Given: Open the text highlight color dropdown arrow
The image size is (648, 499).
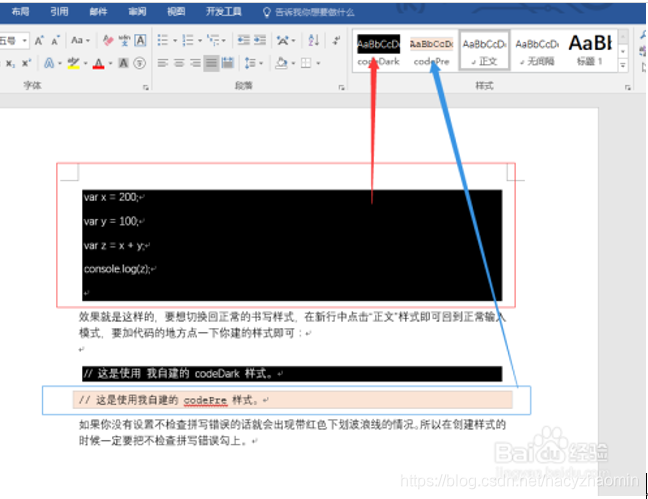Looking at the screenshot, I should click(x=86, y=63).
